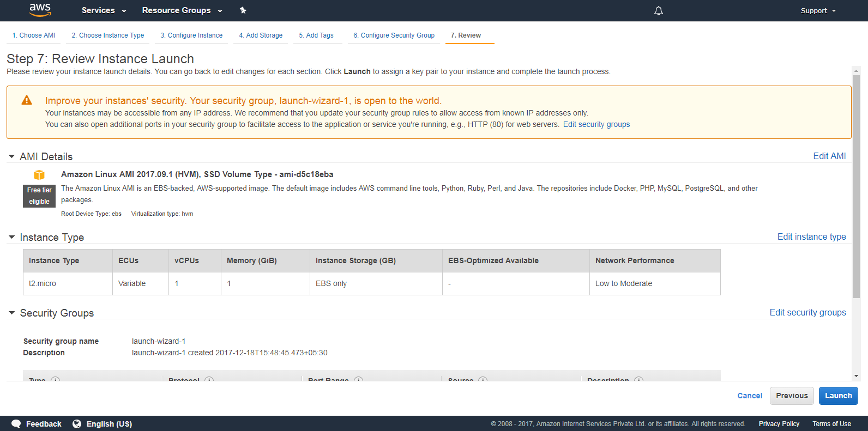Open the Resource Groups dropdown
The width and height of the screenshot is (868, 431).
[182, 10]
